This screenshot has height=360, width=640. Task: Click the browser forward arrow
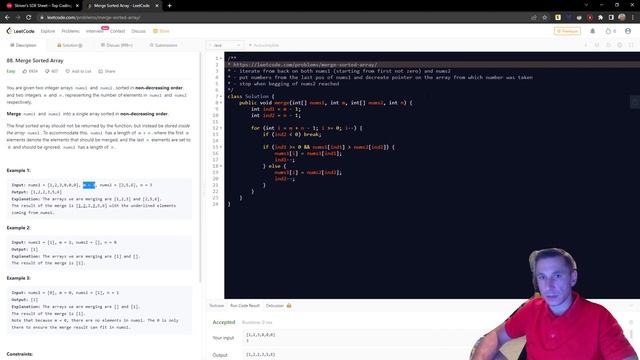point(18,18)
